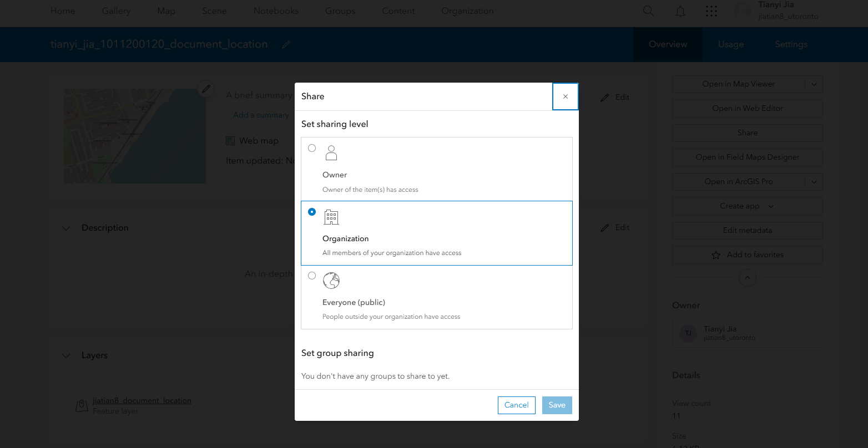Viewport: 868px width, 448px height.
Task: Collapse the Layers section chevron
Action: click(x=67, y=355)
